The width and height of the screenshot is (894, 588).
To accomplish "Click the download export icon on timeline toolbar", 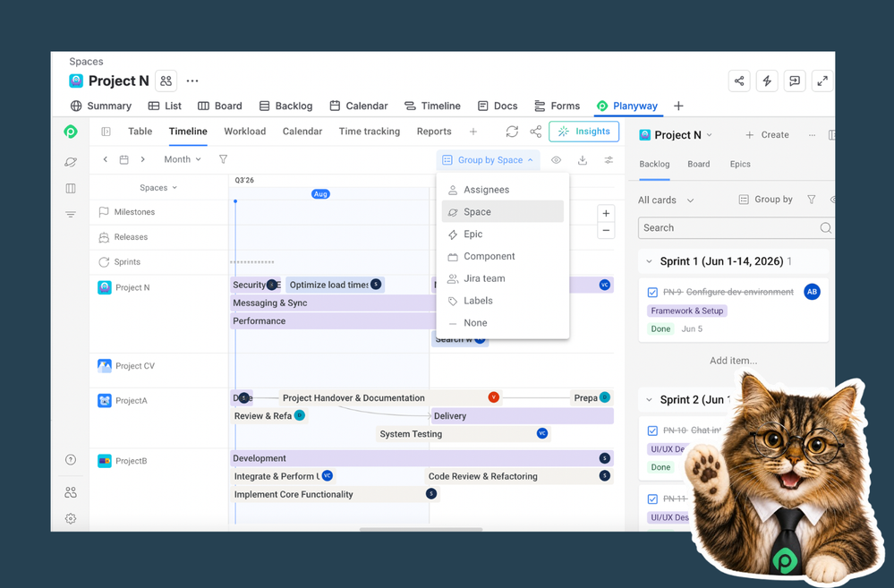I will pos(582,160).
